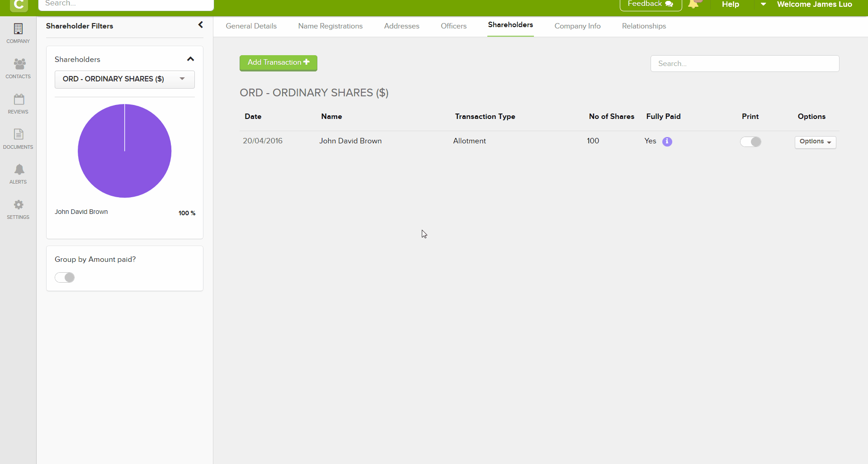868x464 pixels.
Task: Open user menu arrow beside Welcome James Luo
Action: pos(763,5)
